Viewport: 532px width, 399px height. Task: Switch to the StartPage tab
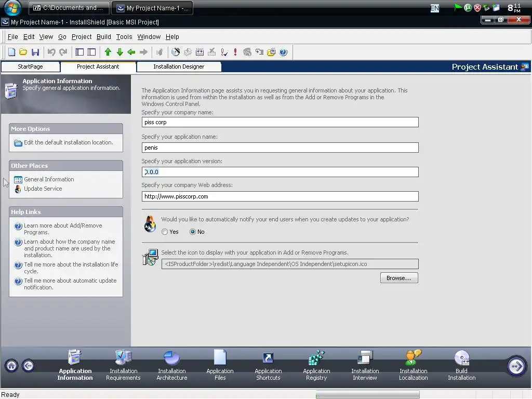pyautogui.click(x=30, y=66)
